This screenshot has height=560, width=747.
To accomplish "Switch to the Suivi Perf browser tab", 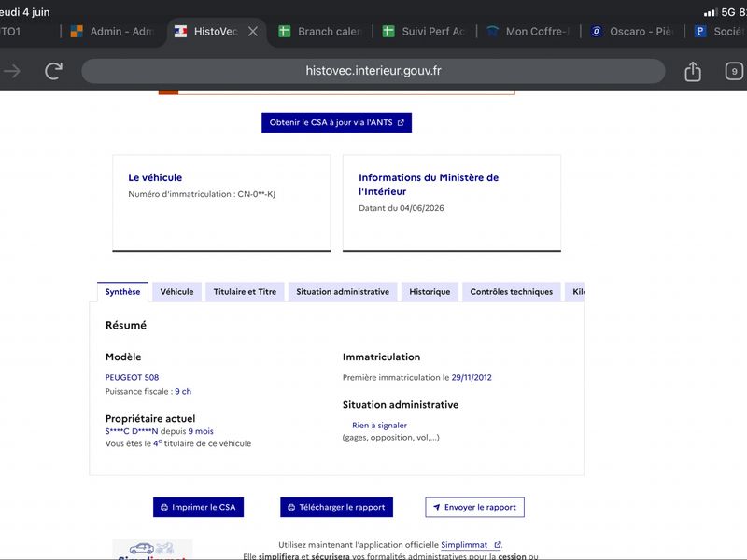I will tap(424, 32).
